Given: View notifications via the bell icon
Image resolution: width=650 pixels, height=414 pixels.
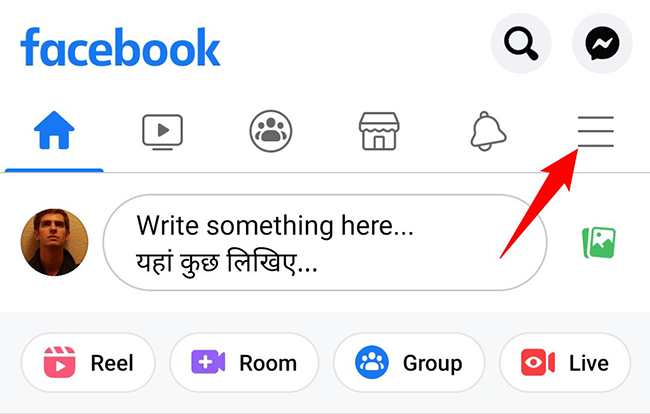Looking at the screenshot, I should click(x=488, y=131).
